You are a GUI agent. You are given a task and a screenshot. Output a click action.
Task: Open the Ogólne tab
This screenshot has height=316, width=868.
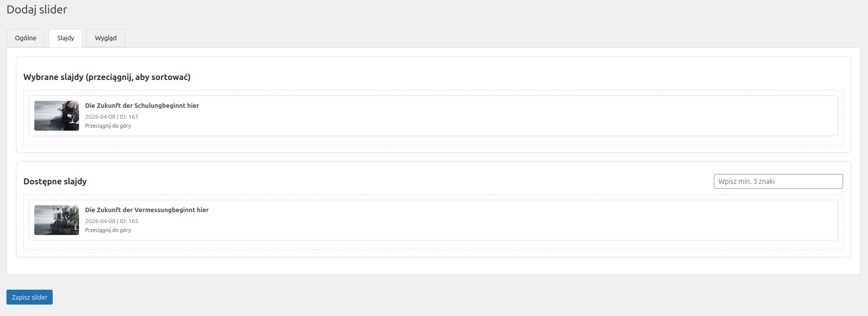tap(25, 38)
